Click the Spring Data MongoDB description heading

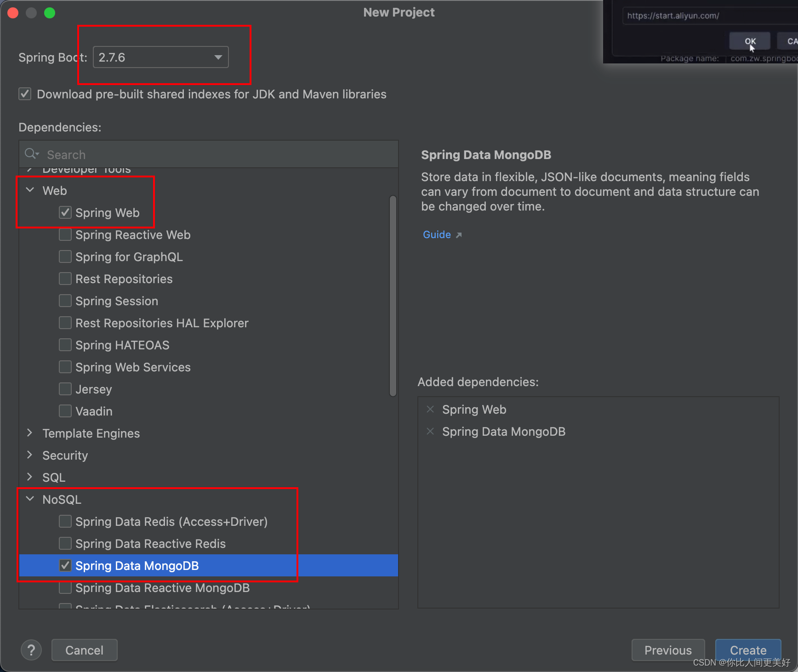486,155
